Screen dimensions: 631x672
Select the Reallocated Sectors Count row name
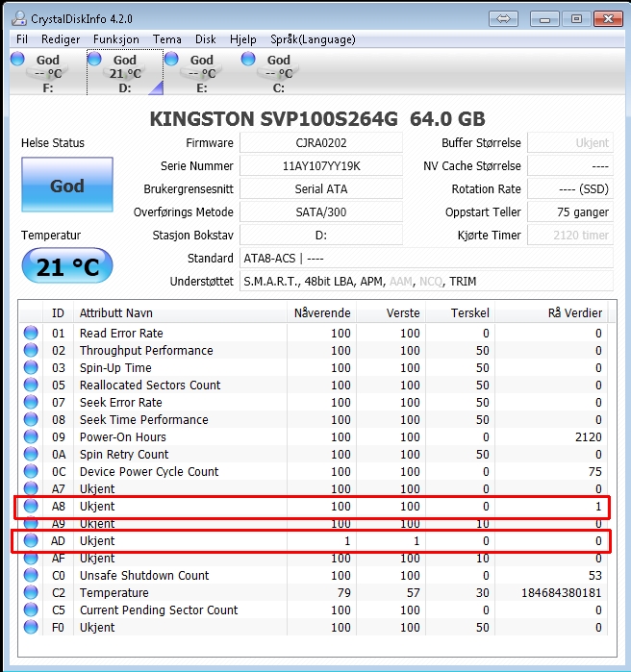pyautogui.click(x=150, y=386)
